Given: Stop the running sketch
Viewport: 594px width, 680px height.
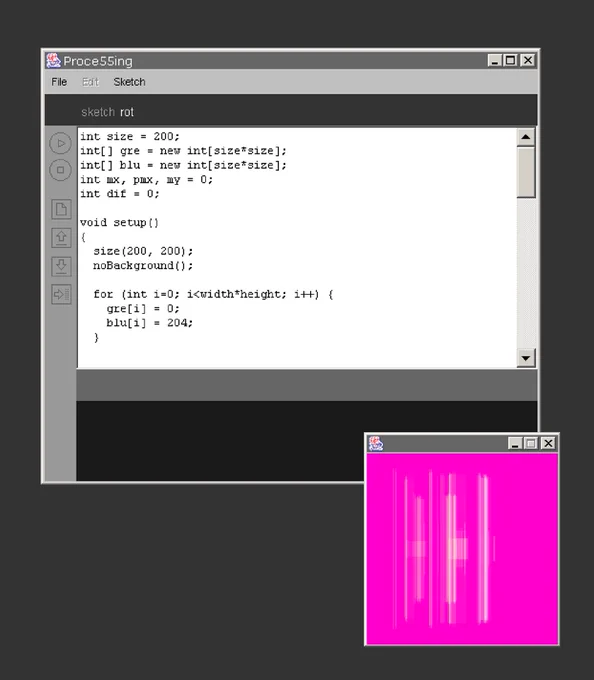Looking at the screenshot, I should coord(61,170).
